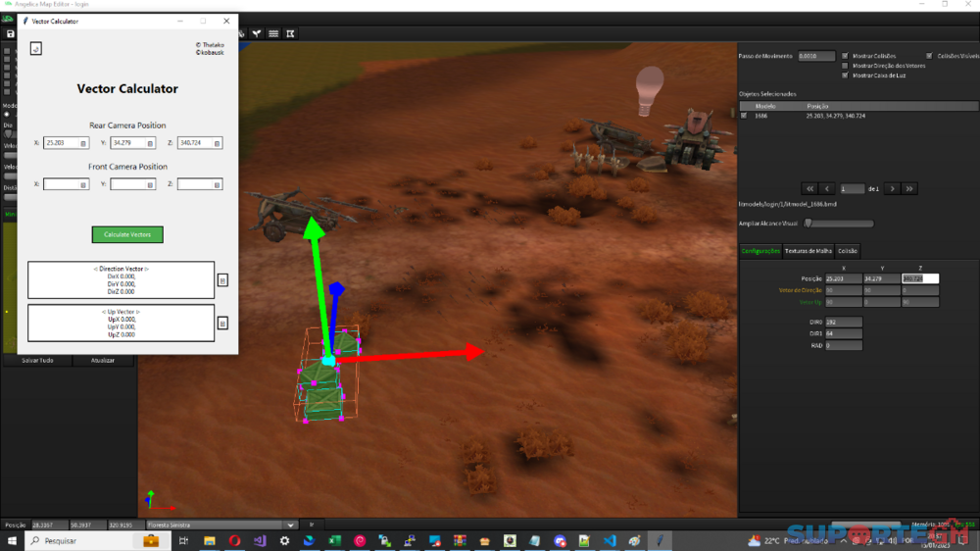The image size is (980, 551).
Task: Open the Colisão tab
Action: [x=847, y=251]
